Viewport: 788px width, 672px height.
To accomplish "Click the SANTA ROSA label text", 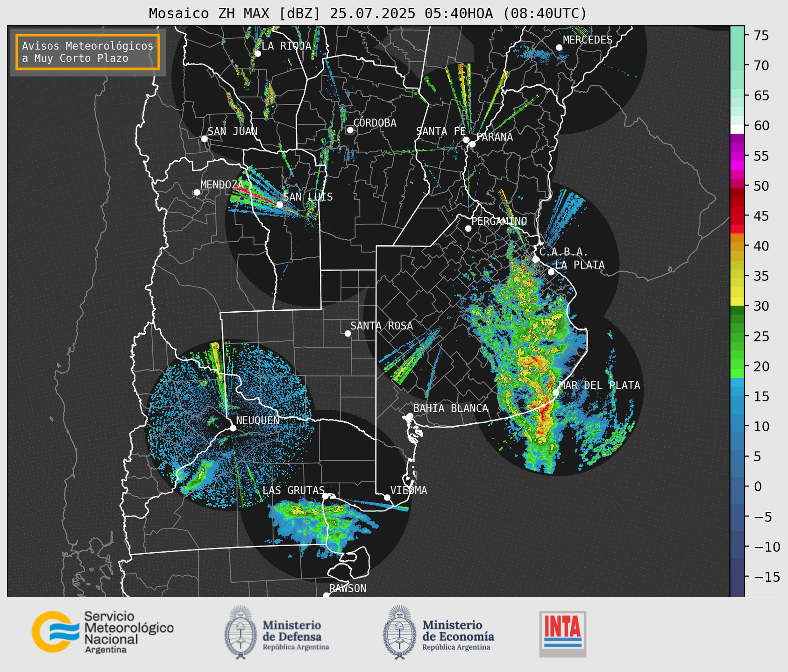I will [382, 326].
